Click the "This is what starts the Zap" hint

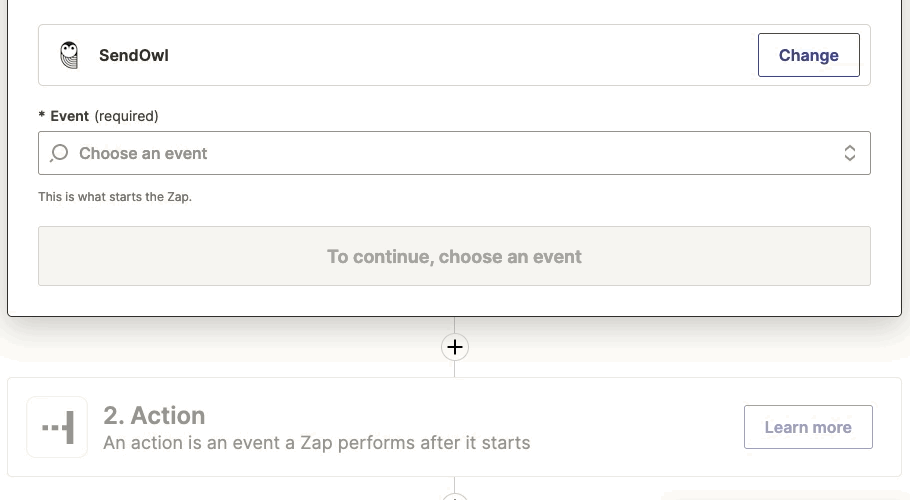point(115,197)
